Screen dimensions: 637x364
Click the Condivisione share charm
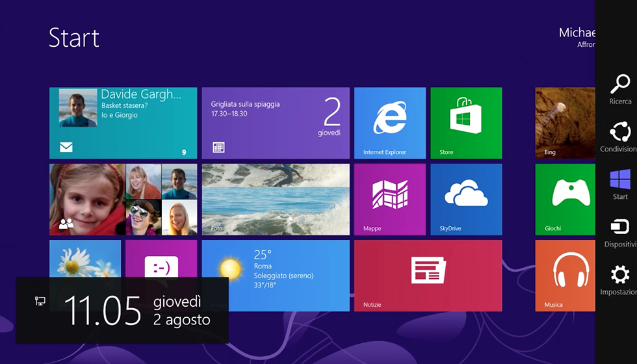(x=619, y=136)
